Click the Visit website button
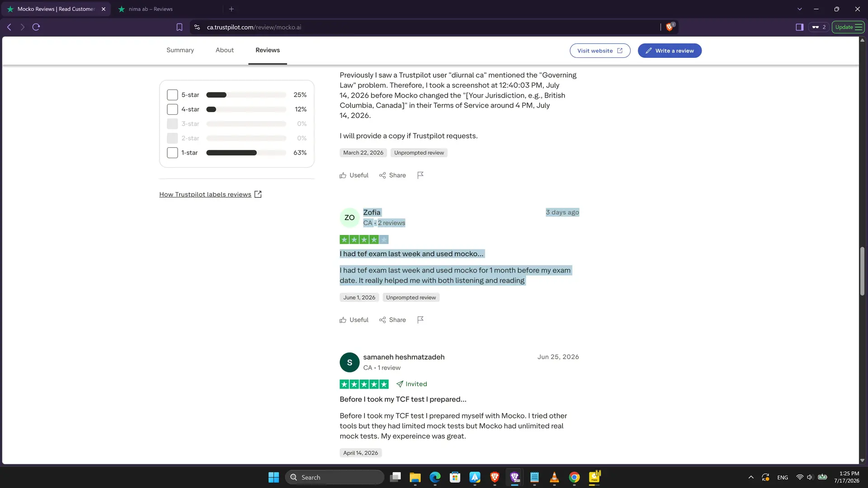Viewport: 868px width, 488px height. pos(600,51)
